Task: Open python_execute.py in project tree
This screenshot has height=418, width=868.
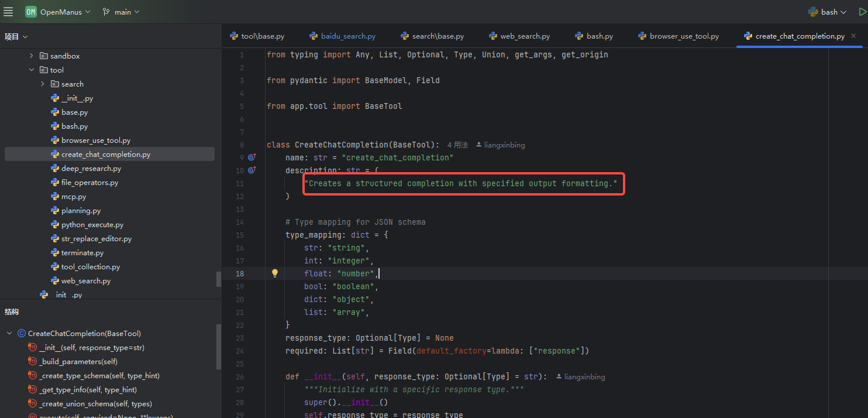Action: (92, 225)
